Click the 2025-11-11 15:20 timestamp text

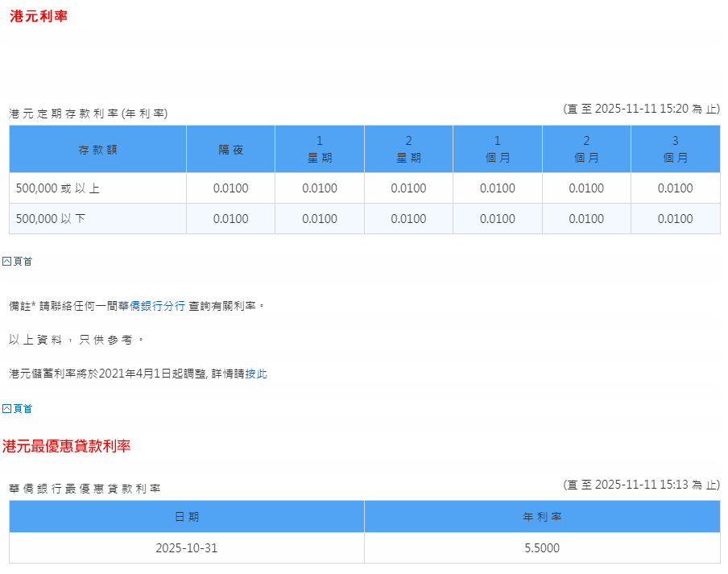(642, 107)
